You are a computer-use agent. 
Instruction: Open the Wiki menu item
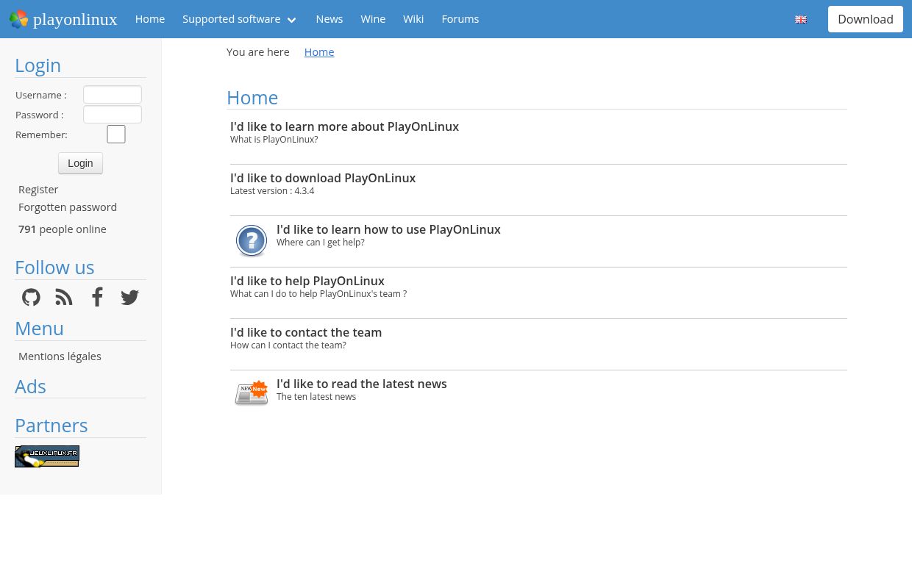click(x=413, y=18)
